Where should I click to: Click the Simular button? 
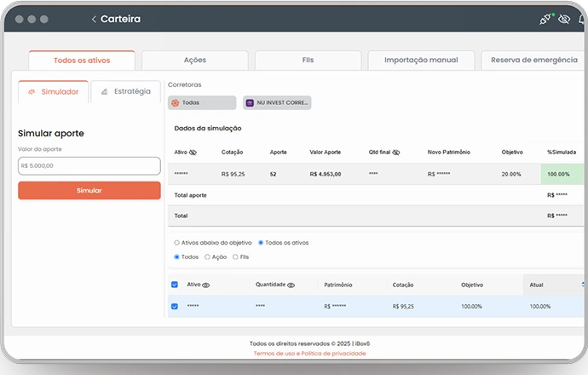coord(89,191)
